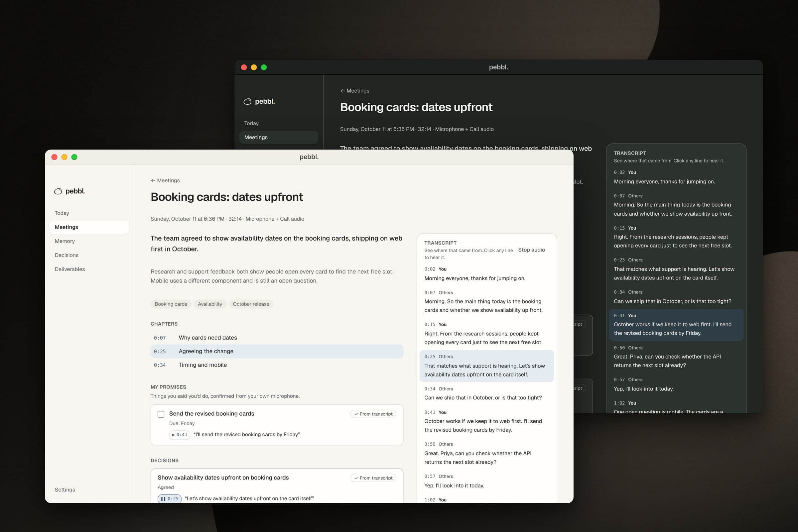
Task: Pause the 0:25 clip under the availability decision
Action: [x=169, y=498]
